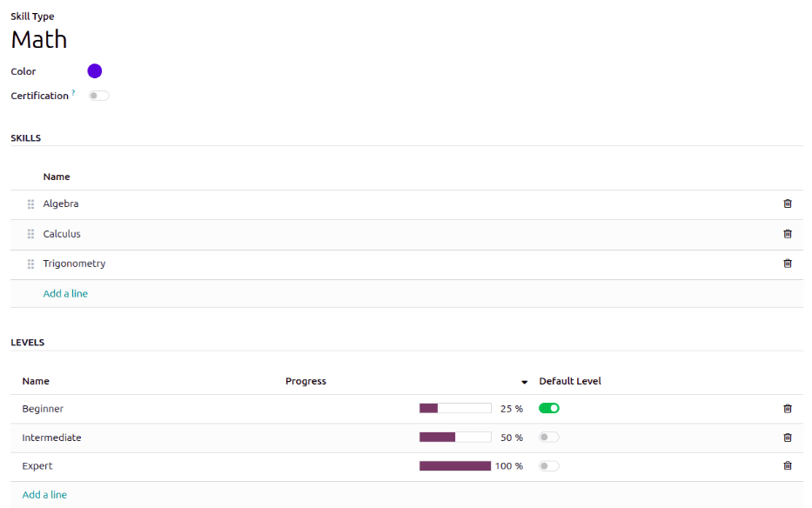
Task: Click the Progress column sort arrow
Action: coord(524,382)
